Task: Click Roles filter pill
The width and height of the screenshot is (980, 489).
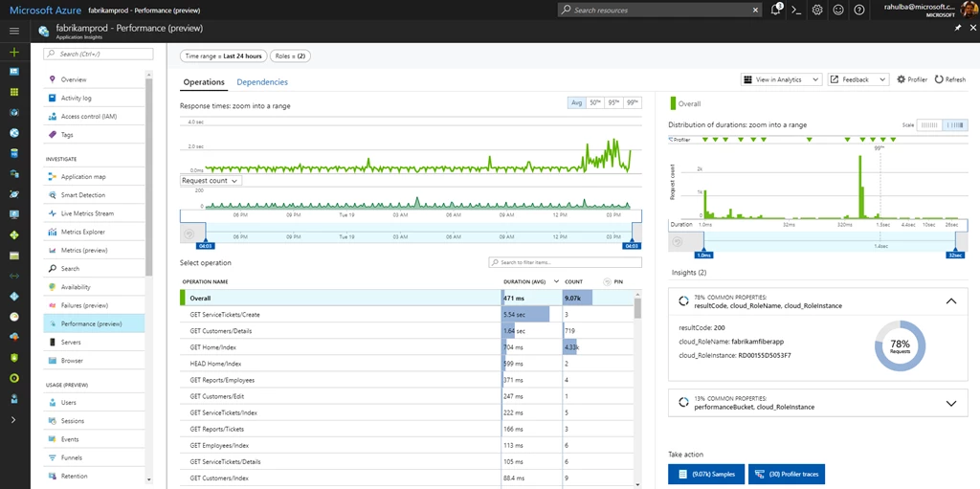Action: (291, 56)
